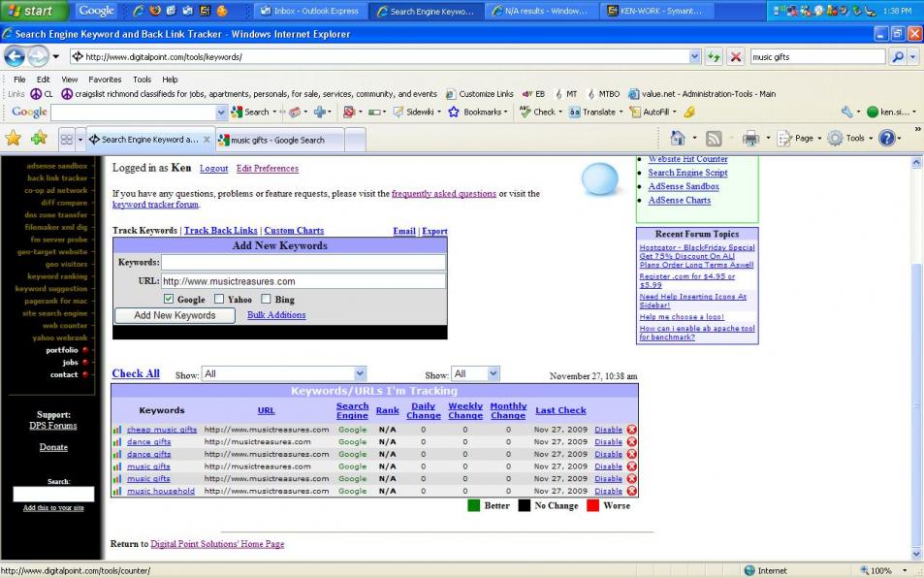924x578 pixels.
Task: Click the Keywords input field
Action: (x=303, y=262)
